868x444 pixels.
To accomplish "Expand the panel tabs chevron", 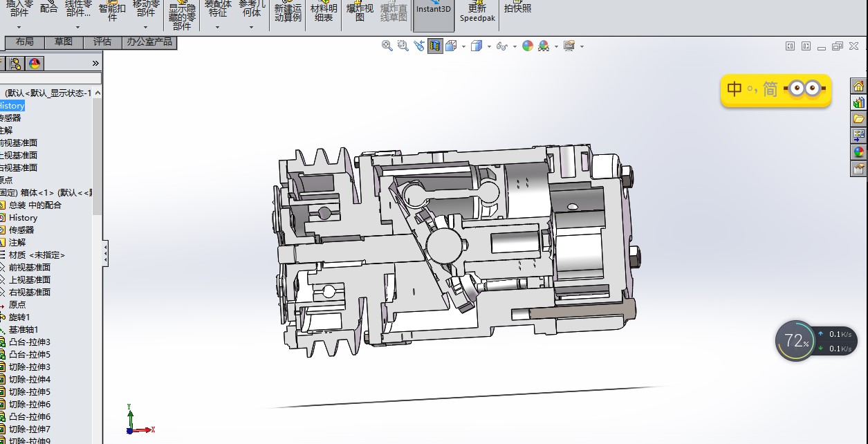I will tap(95, 64).
